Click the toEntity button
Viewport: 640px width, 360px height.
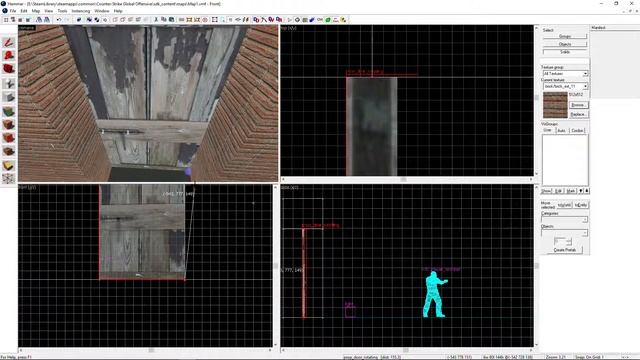coord(581,205)
